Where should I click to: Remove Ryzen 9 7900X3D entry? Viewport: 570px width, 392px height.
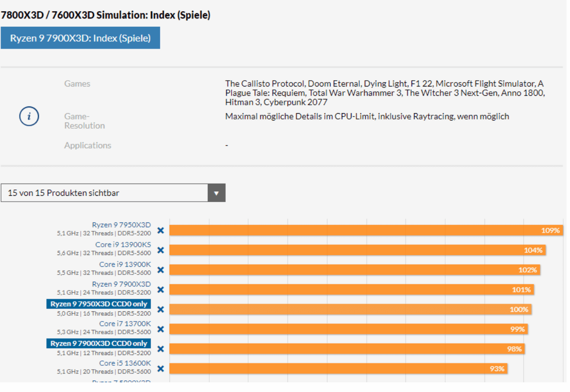tap(161, 290)
